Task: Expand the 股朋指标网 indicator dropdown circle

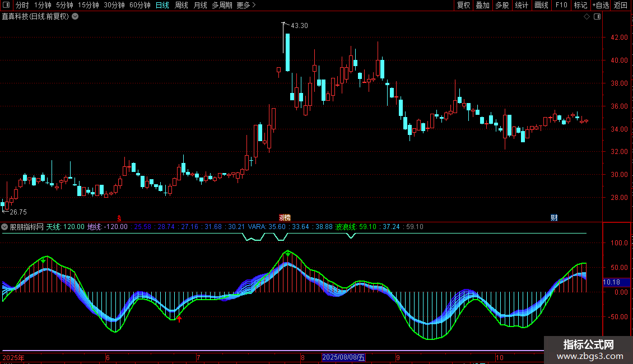Action: pyautogui.click(x=4, y=227)
